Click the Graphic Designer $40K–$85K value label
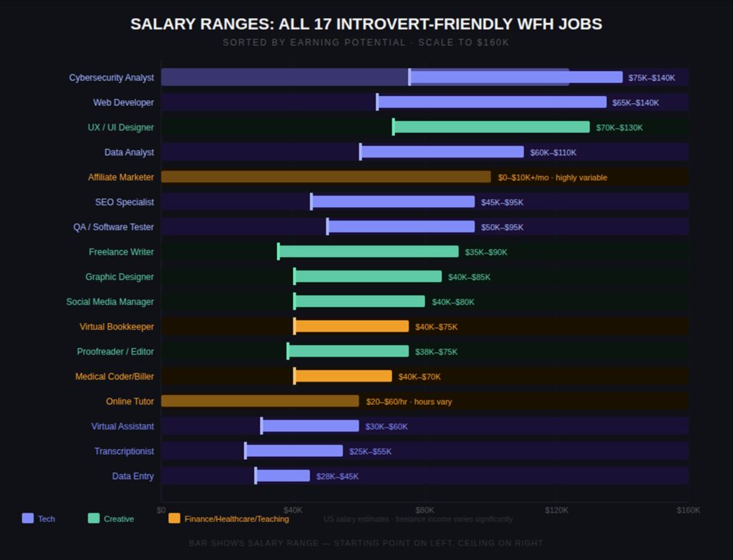Image resolution: width=733 pixels, height=560 pixels. click(470, 277)
